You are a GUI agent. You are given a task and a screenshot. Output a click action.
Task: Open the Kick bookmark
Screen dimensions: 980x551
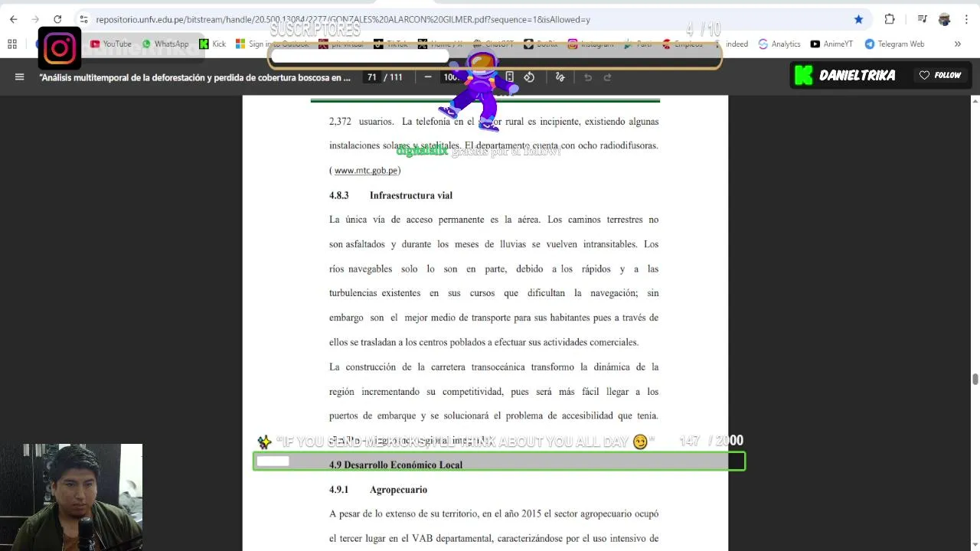point(212,44)
